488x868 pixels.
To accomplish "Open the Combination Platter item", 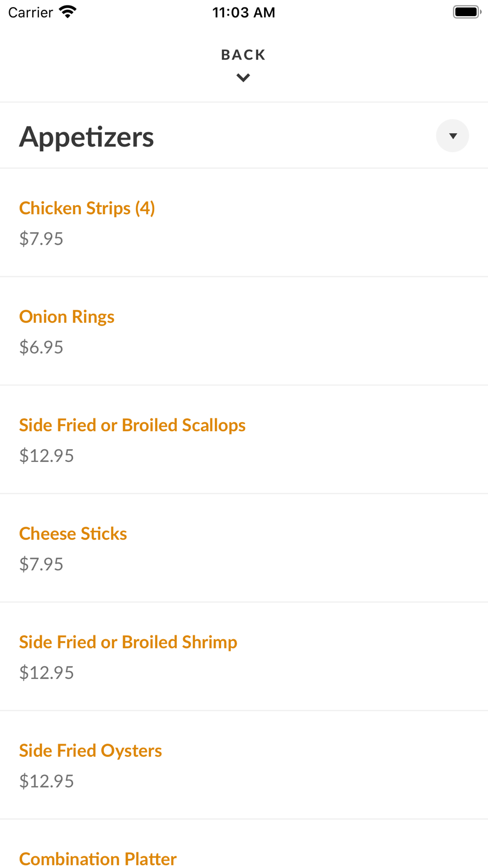I will coord(98,858).
